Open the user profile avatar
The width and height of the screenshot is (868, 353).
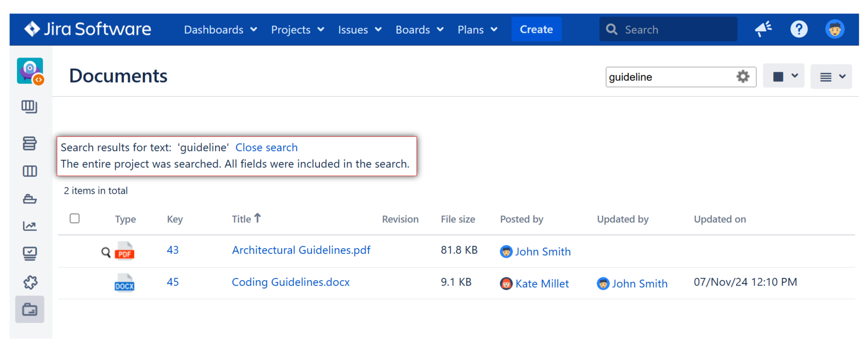pyautogui.click(x=835, y=29)
